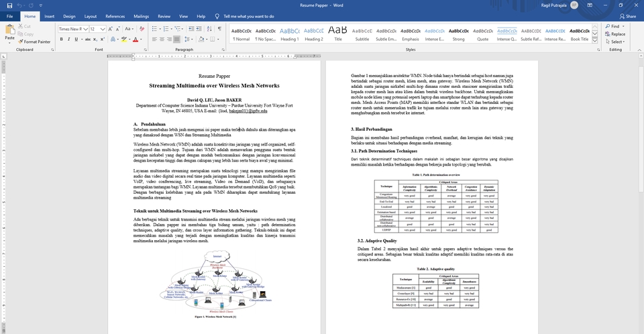Apply the Title style

(338, 34)
